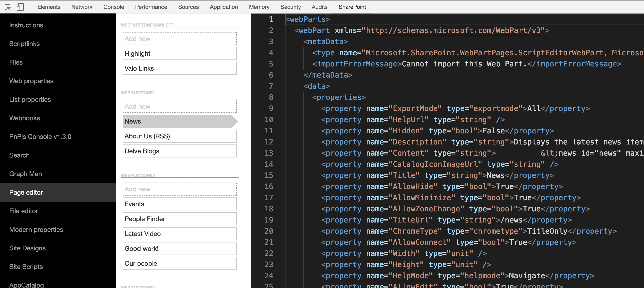Select the Highlight web part
This screenshot has width=644, height=288.
coord(179,53)
